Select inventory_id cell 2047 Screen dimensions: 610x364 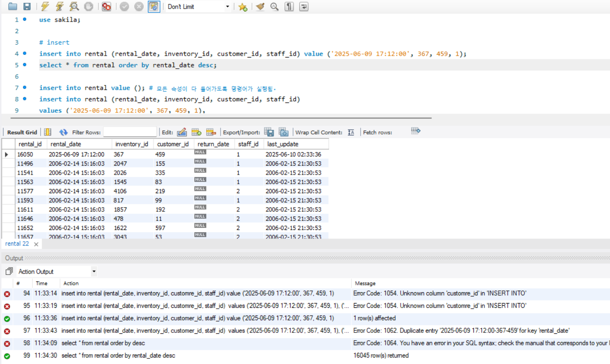point(133,163)
